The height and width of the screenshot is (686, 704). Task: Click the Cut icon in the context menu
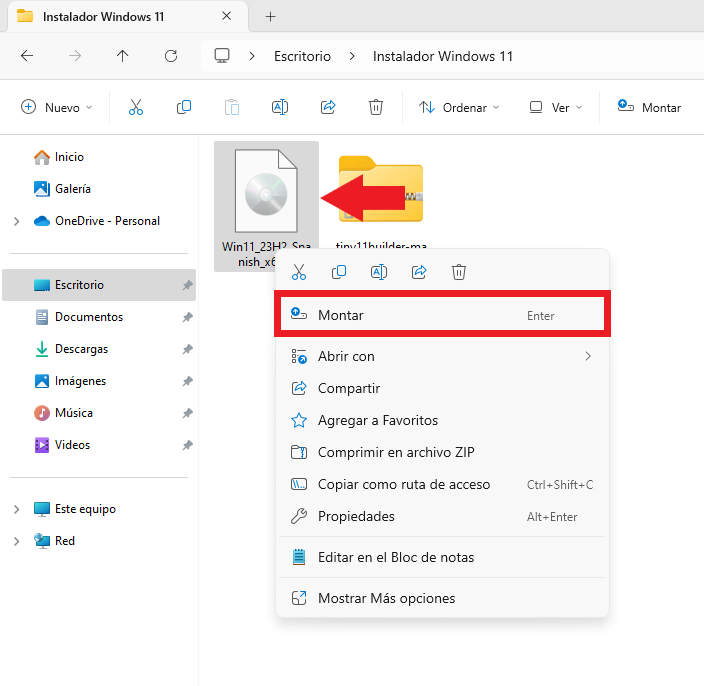point(299,272)
